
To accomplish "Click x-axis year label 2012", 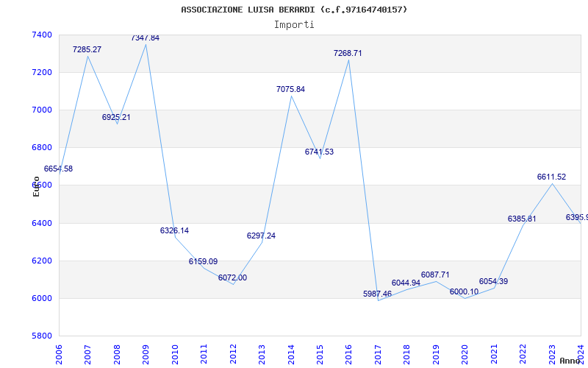I will 233,355.
